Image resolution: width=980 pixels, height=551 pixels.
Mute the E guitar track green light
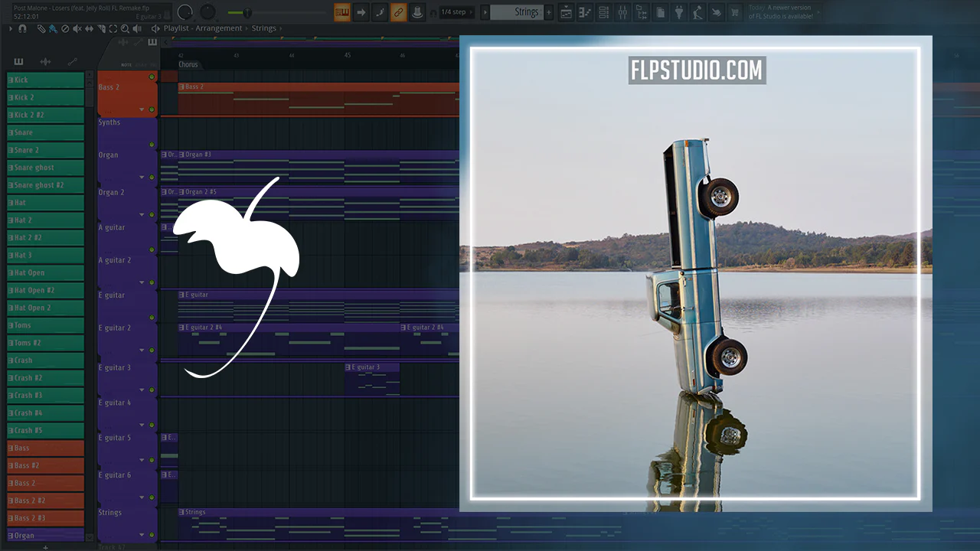coord(152,318)
